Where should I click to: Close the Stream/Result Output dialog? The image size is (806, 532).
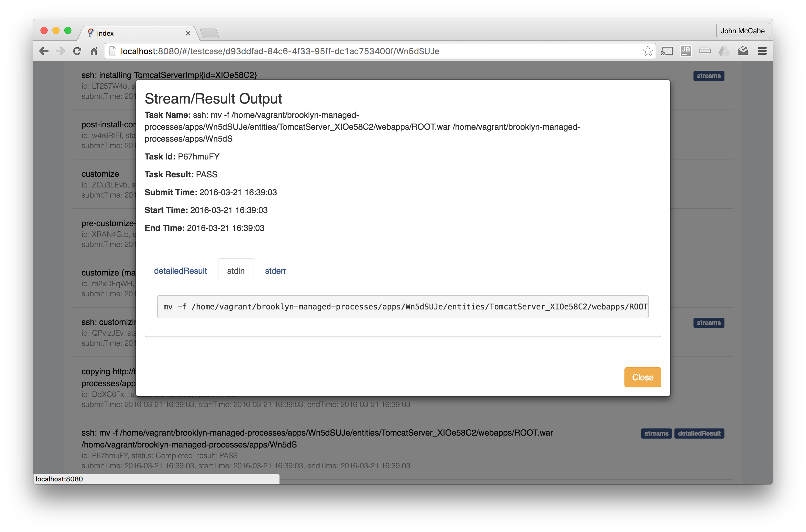point(642,377)
